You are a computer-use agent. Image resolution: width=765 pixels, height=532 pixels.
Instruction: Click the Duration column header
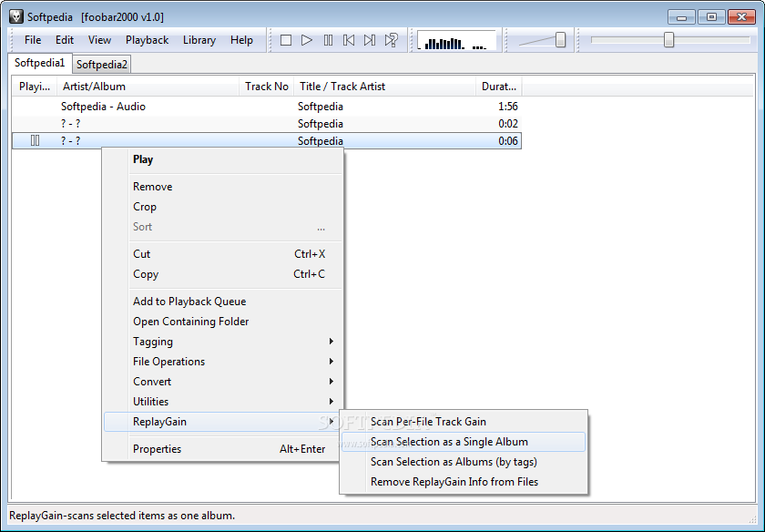click(x=499, y=87)
